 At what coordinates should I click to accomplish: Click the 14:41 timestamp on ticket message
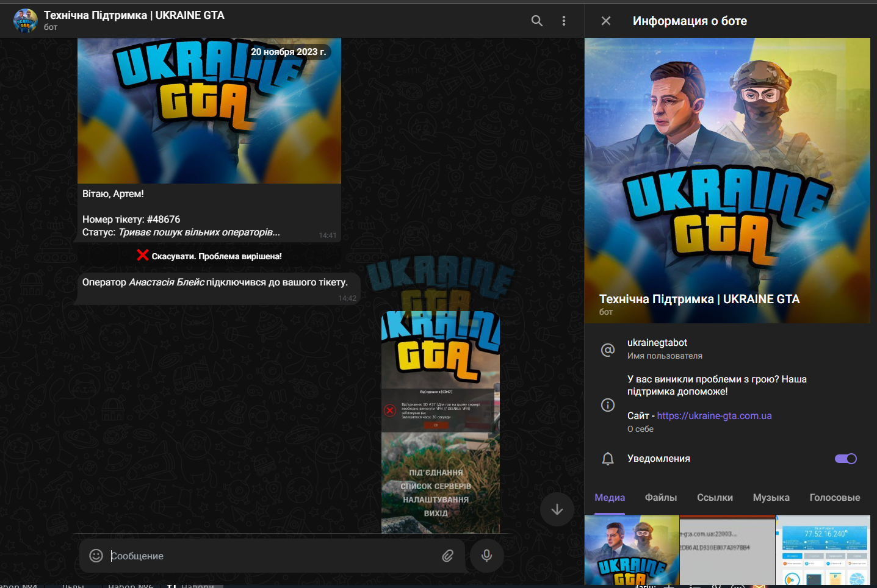(x=328, y=235)
